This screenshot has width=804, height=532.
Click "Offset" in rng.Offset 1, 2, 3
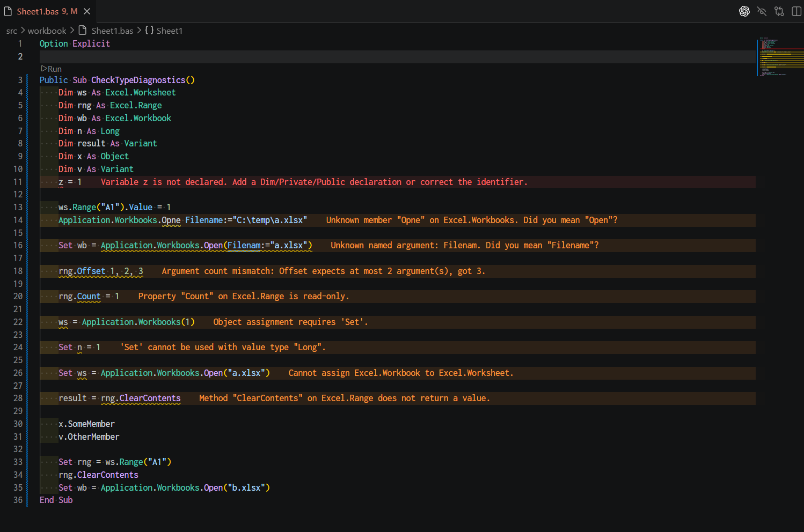(x=91, y=271)
